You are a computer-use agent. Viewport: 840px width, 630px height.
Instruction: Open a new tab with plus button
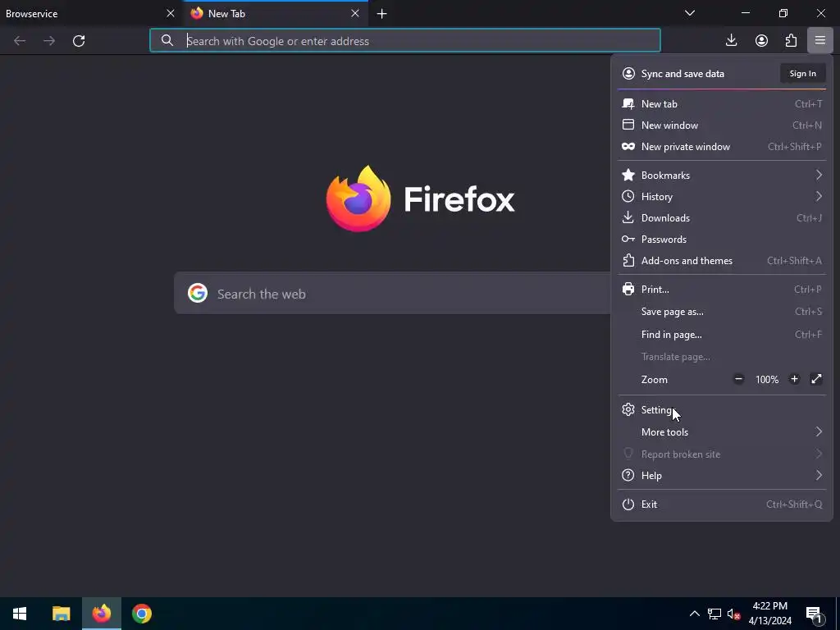pyautogui.click(x=382, y=14)
